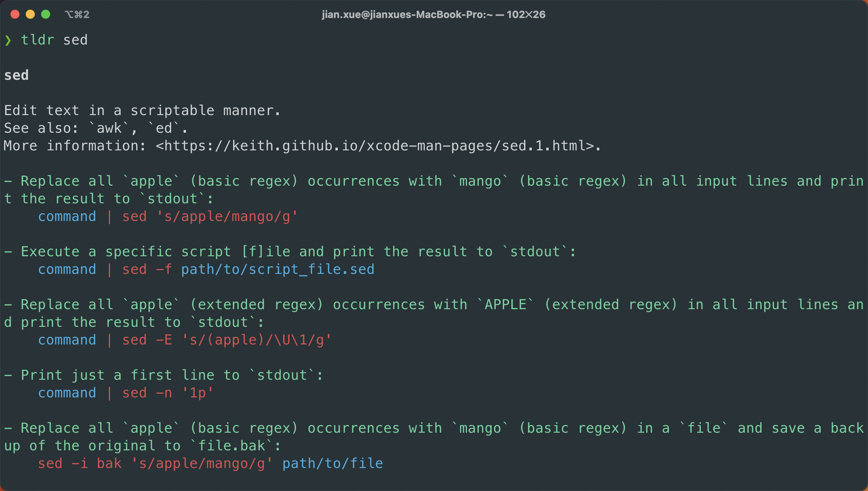868x491 pixels.
Task: Click the path/to/script_file.sed placeholder
Action: tap(278, 269)
